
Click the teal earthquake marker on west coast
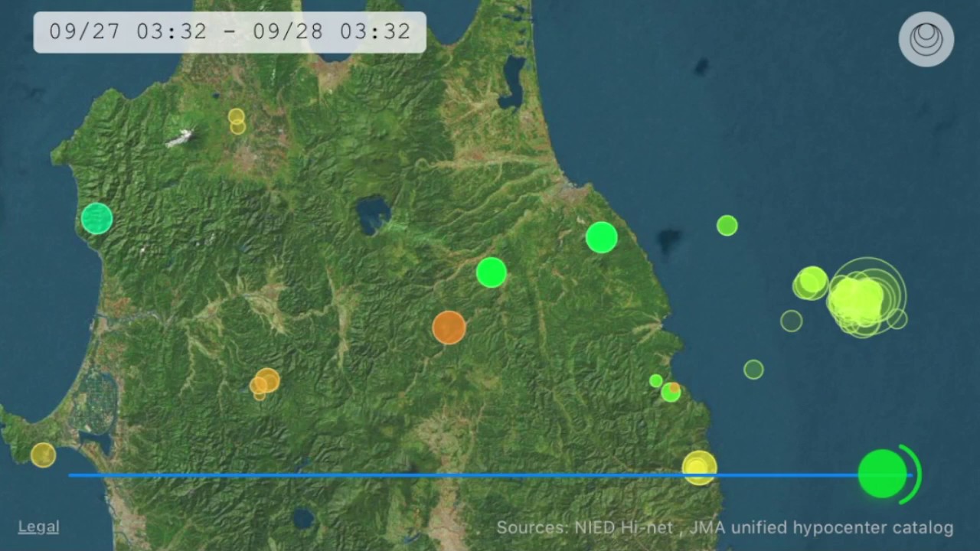97,218
